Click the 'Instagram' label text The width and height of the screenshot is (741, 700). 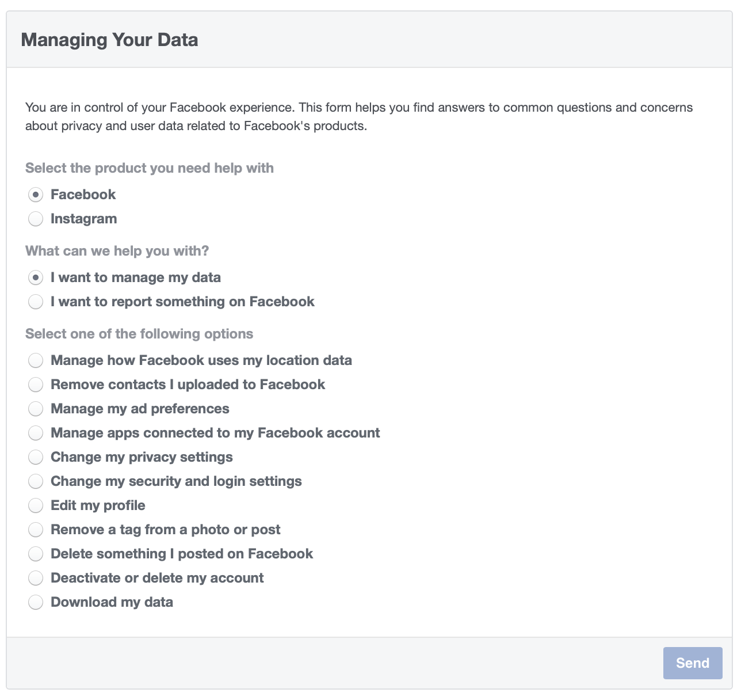(84, 219)
